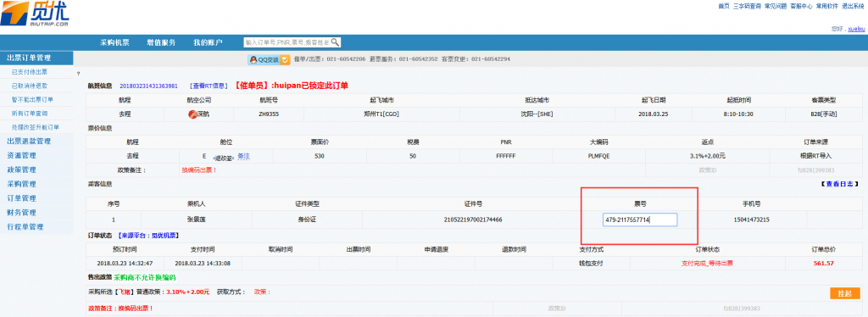Click the PNR value FFFFFF
Image resolution: width=868 pixels, height=317 pixels.
pyautogui.click(x=506, y=156)
